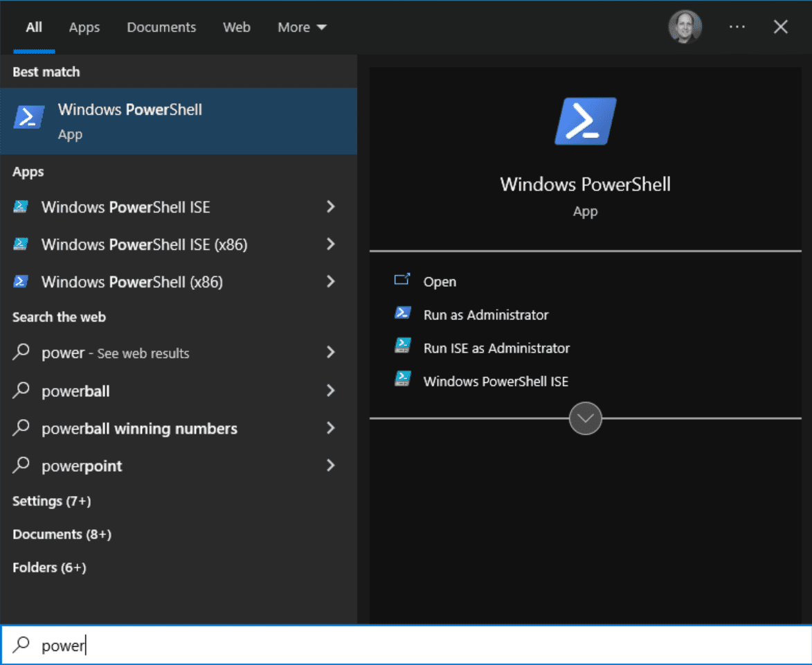Click the Windows PowerShell (x86) app icon
The height and width of the screenshot is (665, 812).
point(21,281)
